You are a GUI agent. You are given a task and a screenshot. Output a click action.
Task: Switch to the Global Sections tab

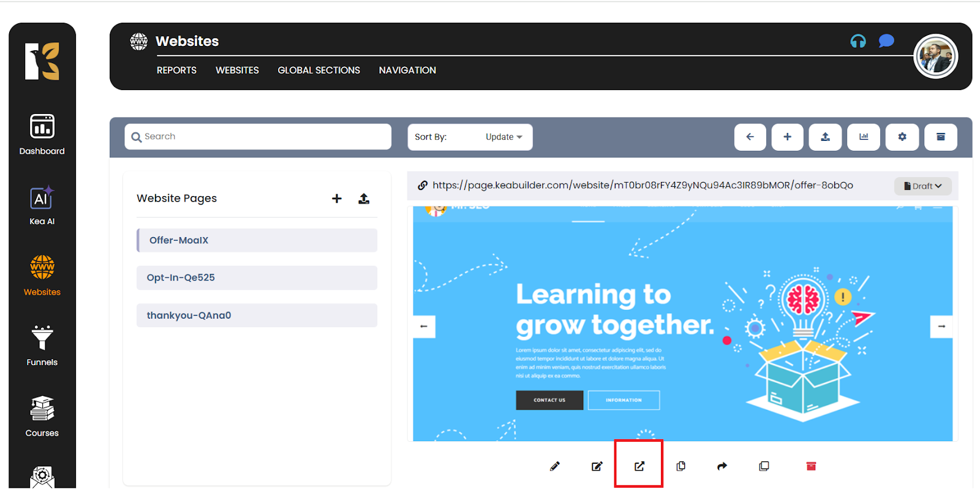click(318, 70)
